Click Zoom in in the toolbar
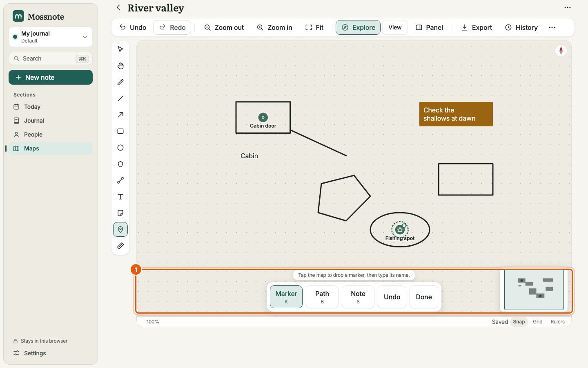The width and height of the screenshot is (588, 368). point(274,27)
